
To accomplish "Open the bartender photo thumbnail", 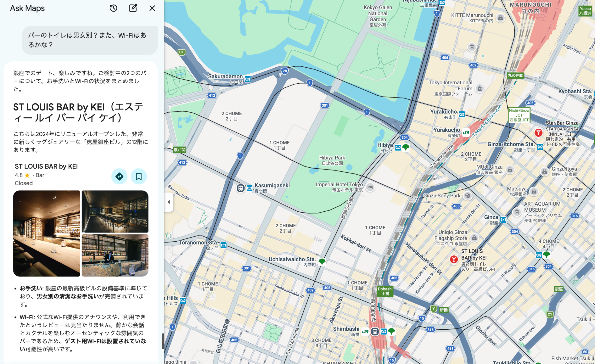I will (x=115, y=255).
